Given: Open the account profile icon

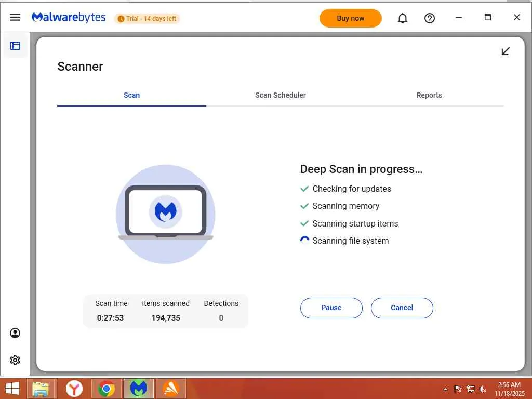Looking at the screenshot, I should [15, 333].
